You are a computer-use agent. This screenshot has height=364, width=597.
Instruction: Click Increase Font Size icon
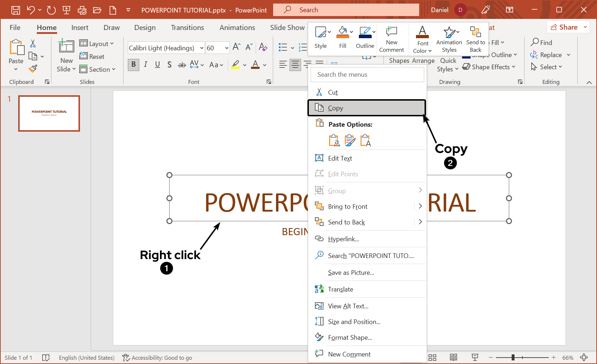236,47
